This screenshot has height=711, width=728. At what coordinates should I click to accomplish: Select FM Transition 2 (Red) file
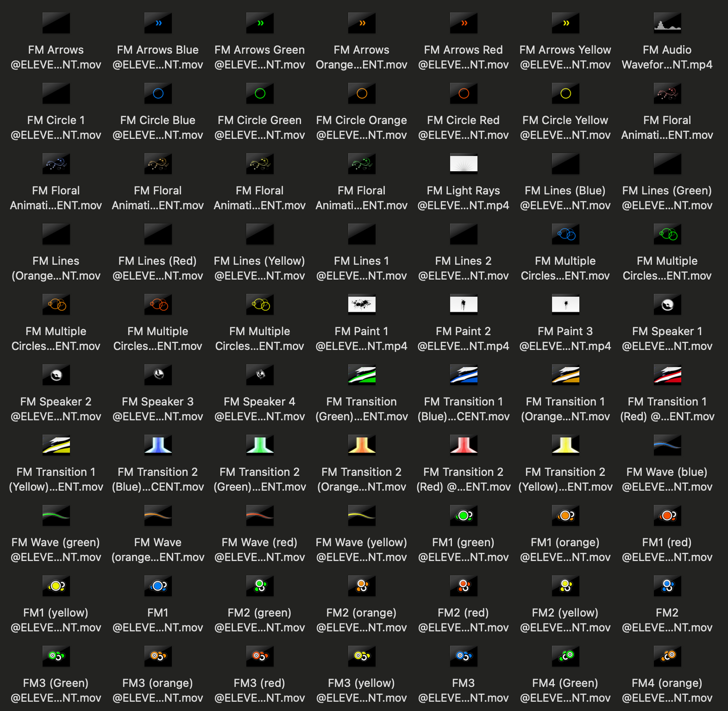[x=464, y=446]
